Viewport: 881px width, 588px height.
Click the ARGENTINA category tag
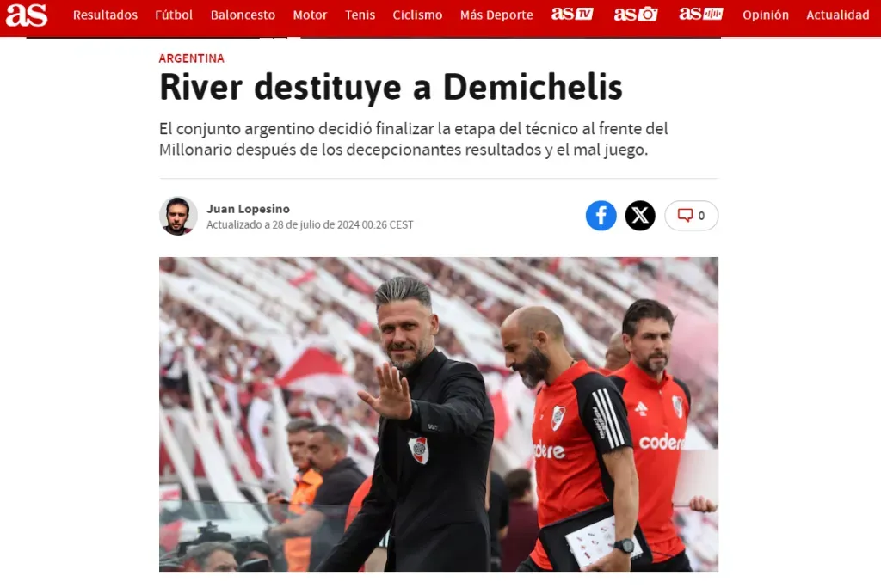pos(192,58)
